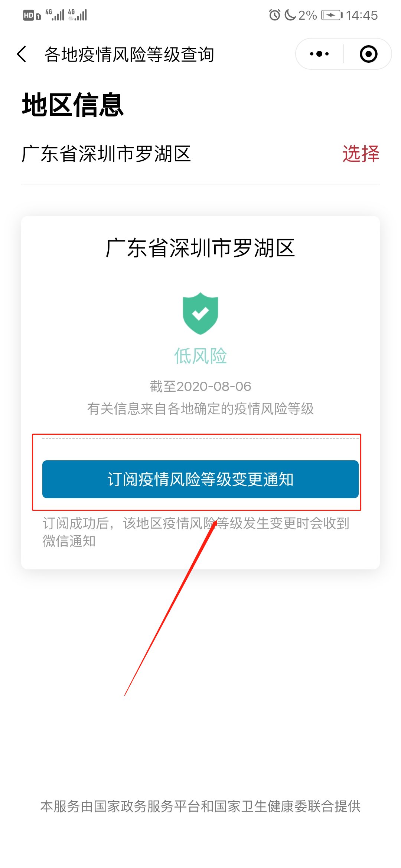
Task: Tap the subscription hint text 订阅成功后
Action: (196, 532)
